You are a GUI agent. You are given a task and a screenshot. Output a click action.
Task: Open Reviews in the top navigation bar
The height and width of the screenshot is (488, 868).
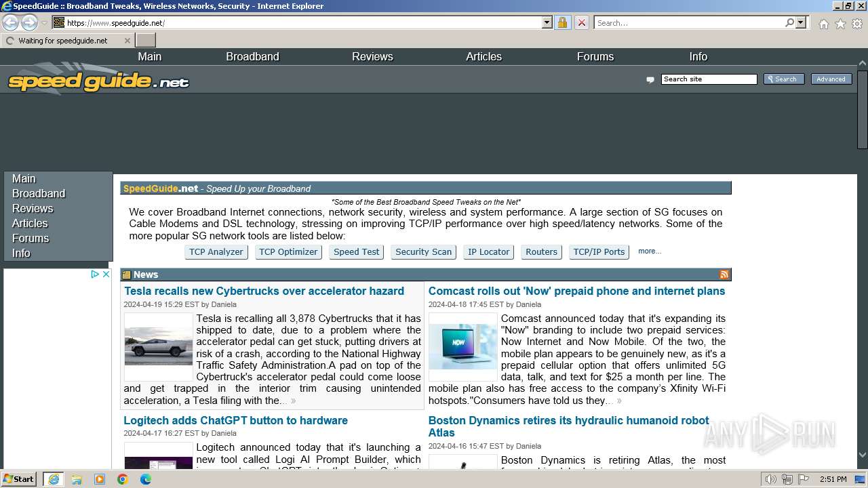click(x=372, y=57)
